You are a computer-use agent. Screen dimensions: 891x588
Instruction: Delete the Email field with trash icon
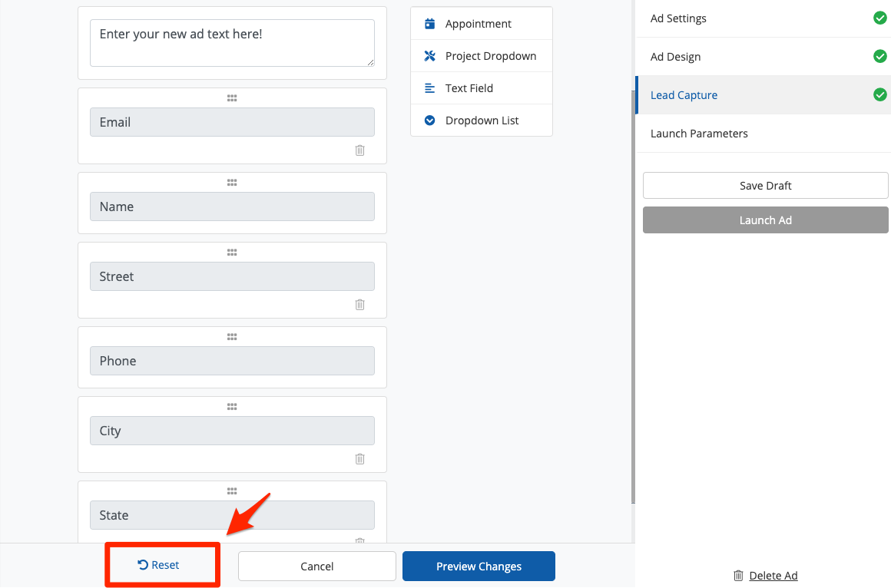point(359,150)
